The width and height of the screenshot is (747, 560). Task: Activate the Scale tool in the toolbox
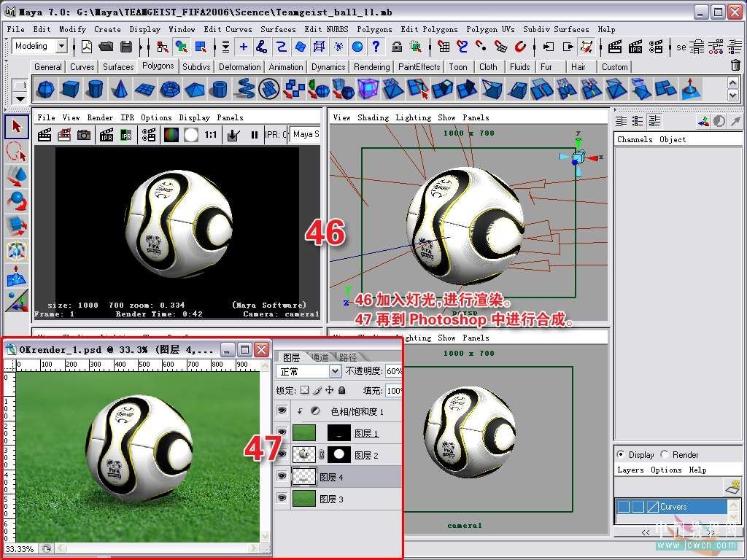tap(17, 226)
